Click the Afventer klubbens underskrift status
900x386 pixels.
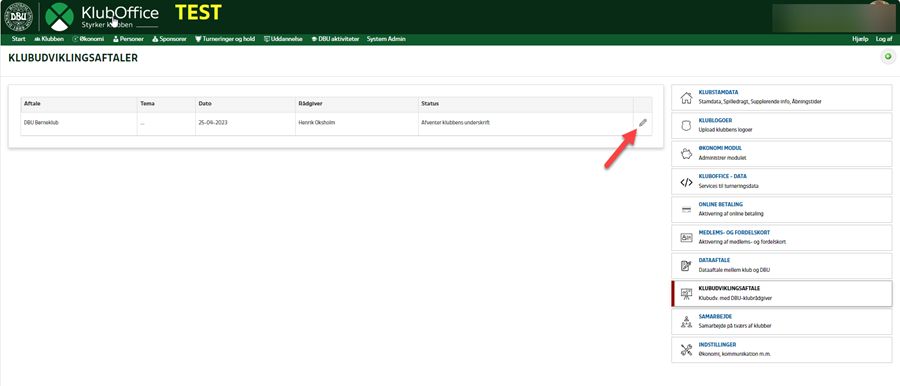[x=455, y=123]
